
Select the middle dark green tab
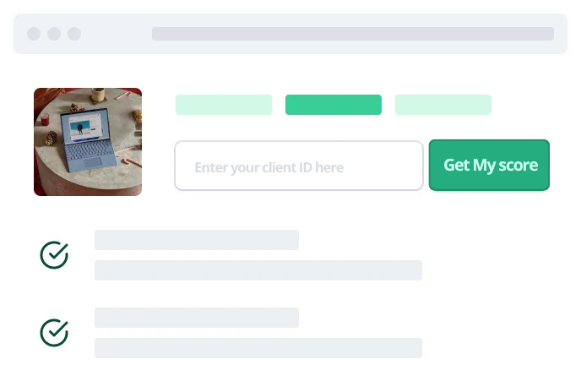(x=334, y=105)
